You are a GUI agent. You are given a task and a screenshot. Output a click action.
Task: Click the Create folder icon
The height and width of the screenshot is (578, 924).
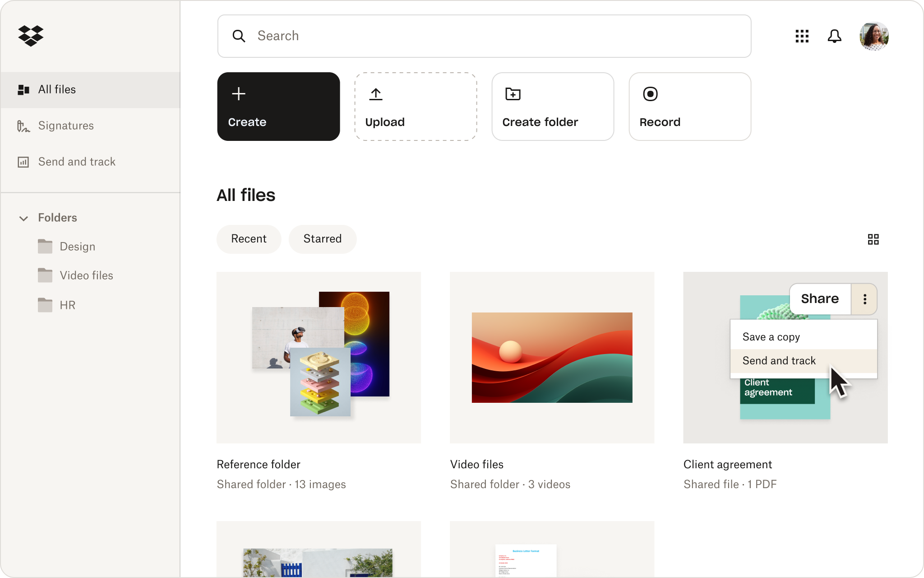point(513,93)
